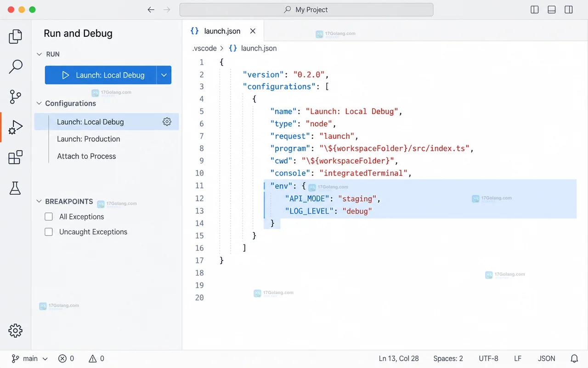Toggle the secondary sidebar layout icon
The image size is (588, 368).
569,10
